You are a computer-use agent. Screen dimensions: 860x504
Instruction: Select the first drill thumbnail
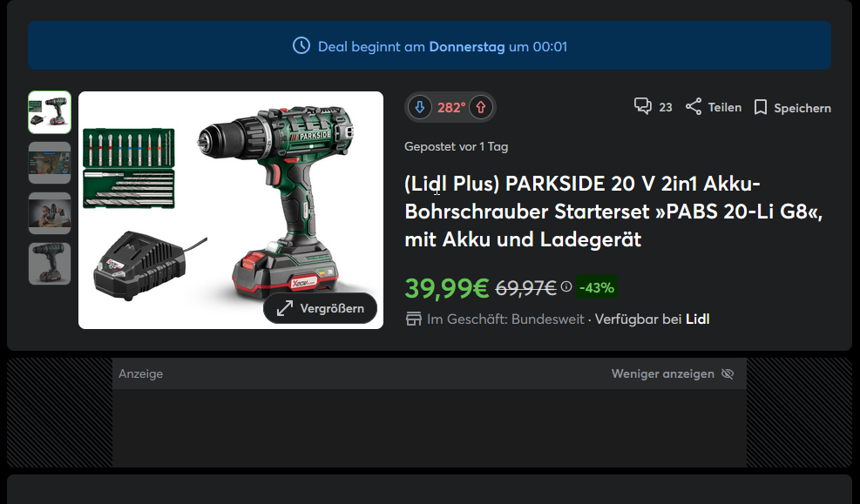click(50, 111)
